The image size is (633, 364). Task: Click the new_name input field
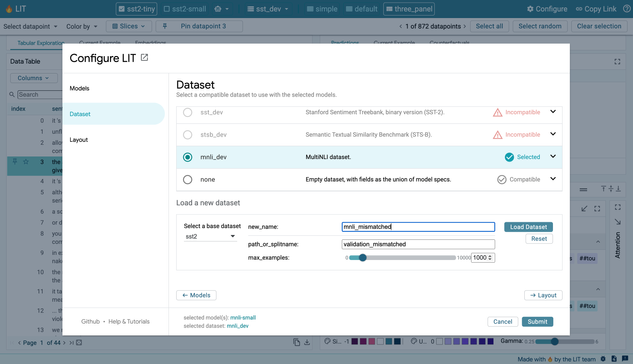pos(418,227)
